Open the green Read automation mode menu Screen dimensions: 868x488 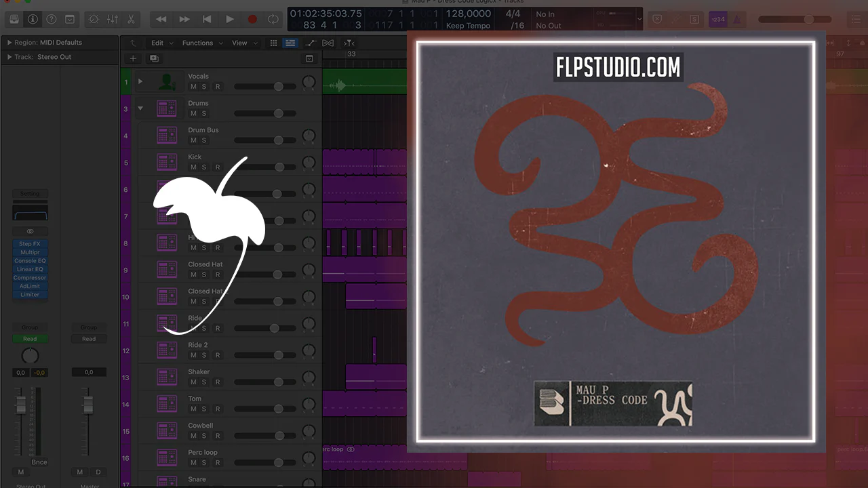pos(30,339)
